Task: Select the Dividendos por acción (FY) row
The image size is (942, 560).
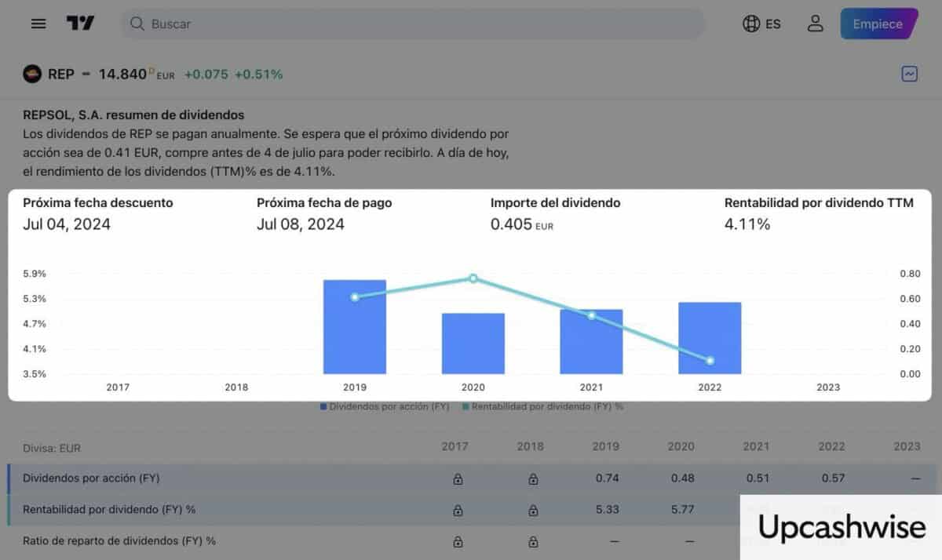Action: coord(471,478)
